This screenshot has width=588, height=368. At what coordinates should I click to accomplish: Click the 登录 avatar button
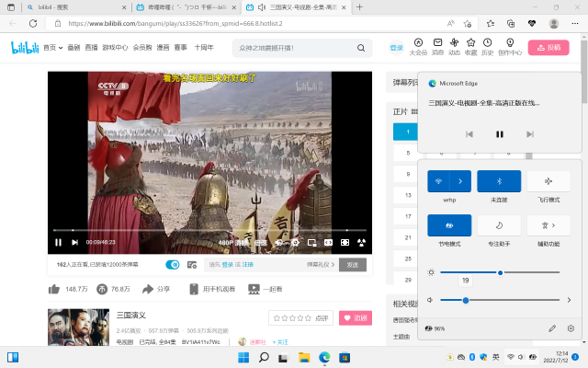(396, 48)
